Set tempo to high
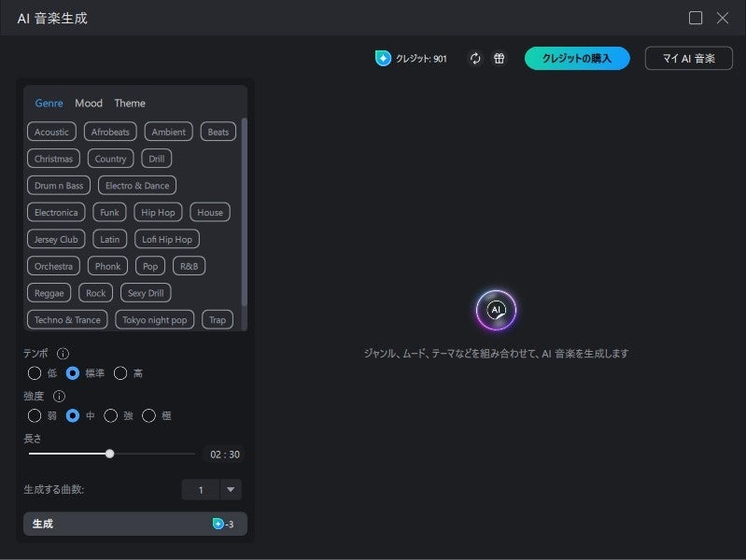 120,373
